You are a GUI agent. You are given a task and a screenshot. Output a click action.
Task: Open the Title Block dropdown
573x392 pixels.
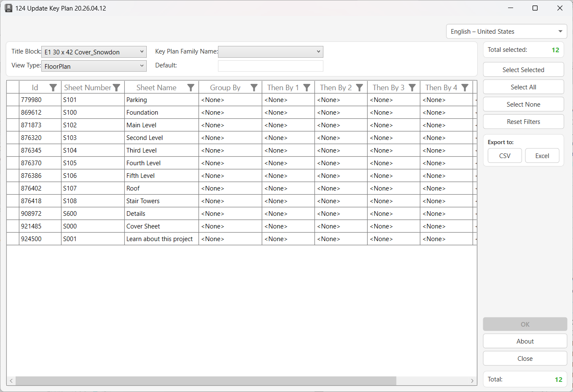[x=142, y=51]
